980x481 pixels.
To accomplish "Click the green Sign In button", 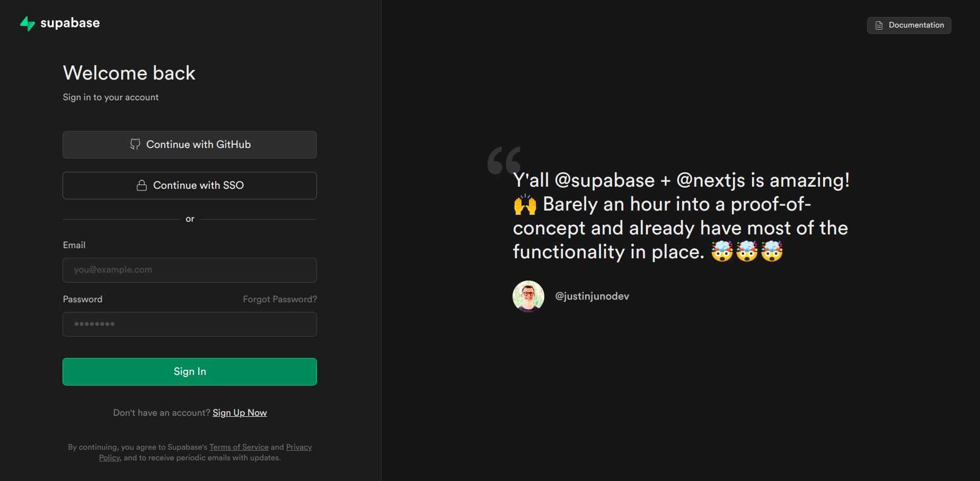I will pos(190,372).
